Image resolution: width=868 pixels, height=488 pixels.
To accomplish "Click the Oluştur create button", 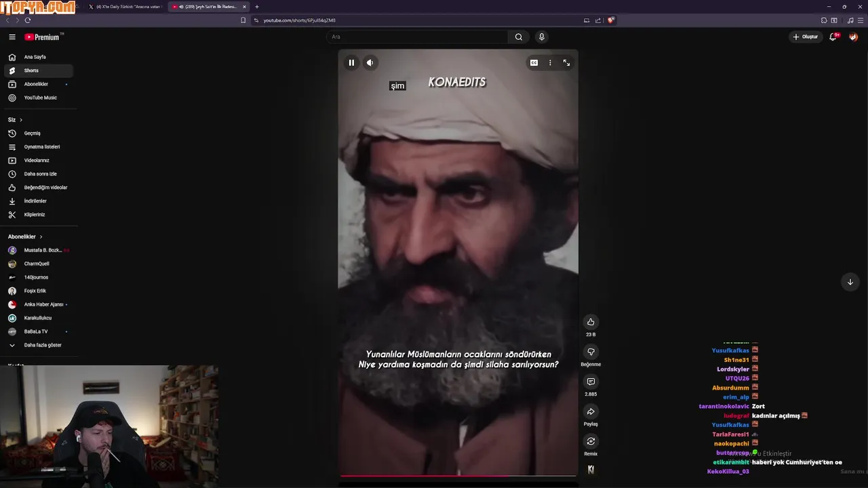I will point(805,37).
